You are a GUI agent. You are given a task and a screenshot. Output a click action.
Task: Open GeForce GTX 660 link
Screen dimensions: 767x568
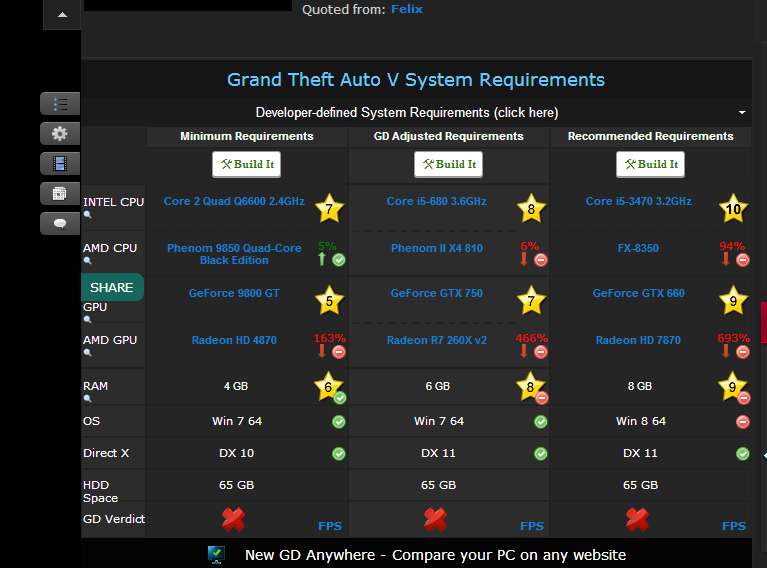coord(639,293)
